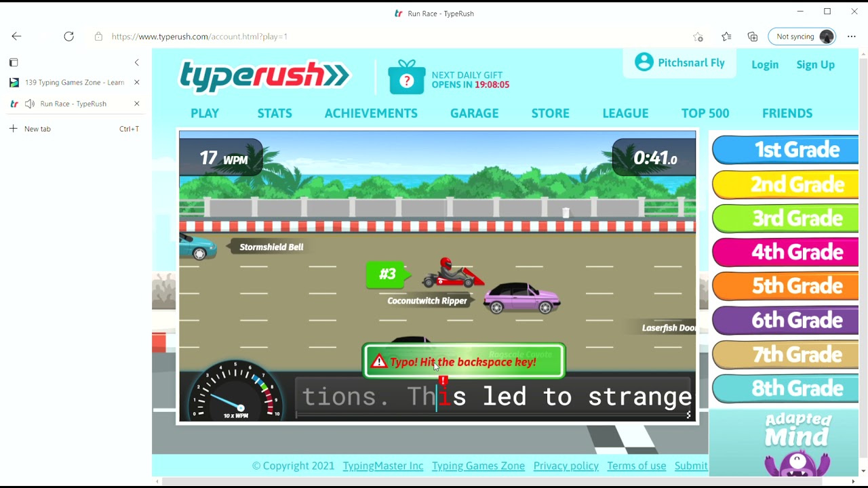This screenshot has height=488, width=868.
Task: Close the 139 Typing Games Zone tab
Action: (136, 83)
